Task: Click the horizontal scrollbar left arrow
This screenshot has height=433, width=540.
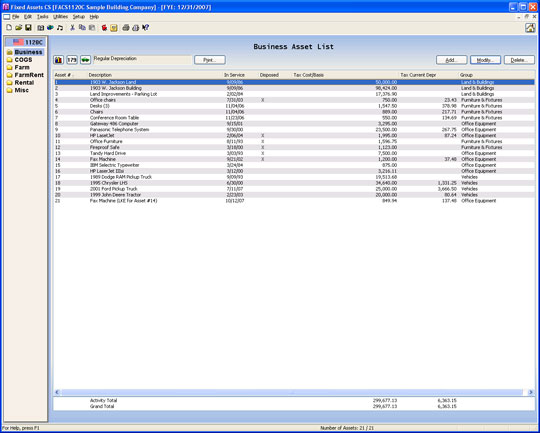Action: (57, 392)
